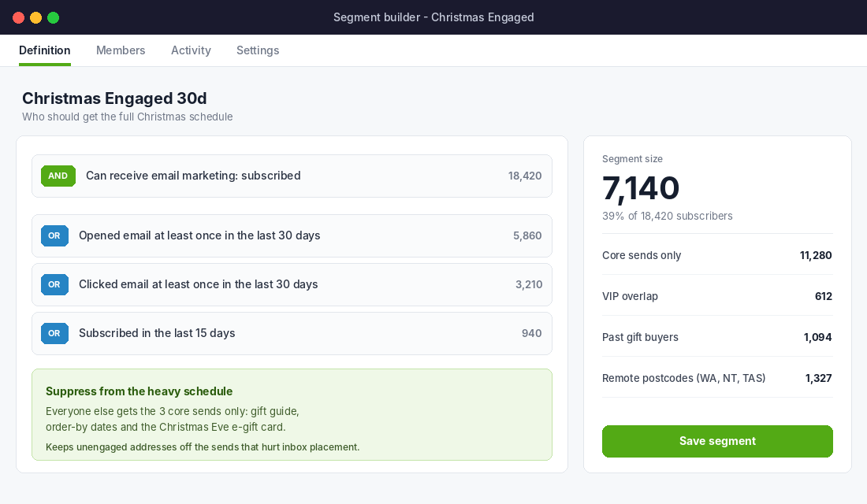Viewport: 867px width, 504px height.
Task: Click the green maximize window button
Action: [53, 17]
